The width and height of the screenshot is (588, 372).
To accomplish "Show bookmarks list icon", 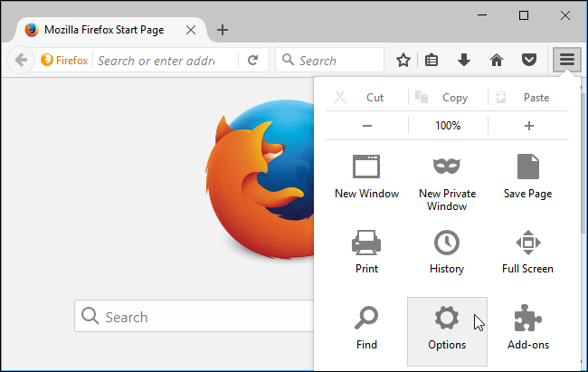I will coord(432,61).
